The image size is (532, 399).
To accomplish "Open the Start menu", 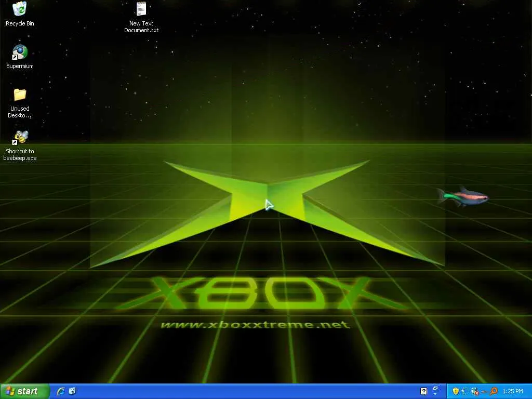I will tap(25, 391).
